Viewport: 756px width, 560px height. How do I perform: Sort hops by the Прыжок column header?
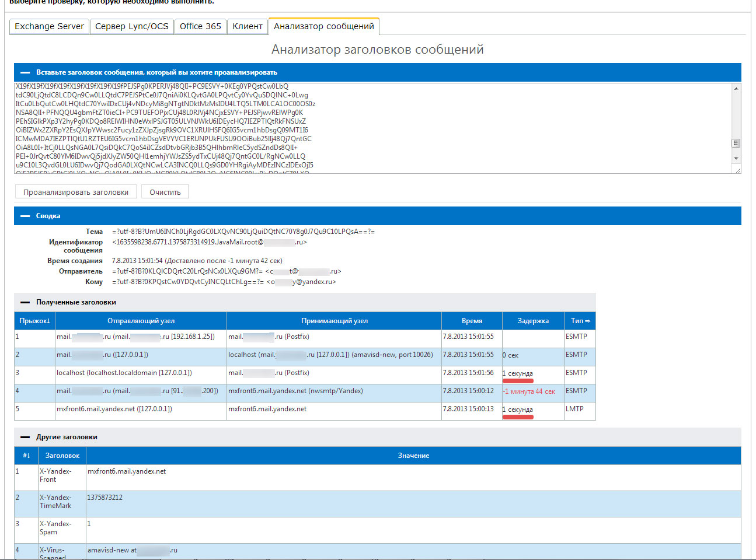(34, 321)
